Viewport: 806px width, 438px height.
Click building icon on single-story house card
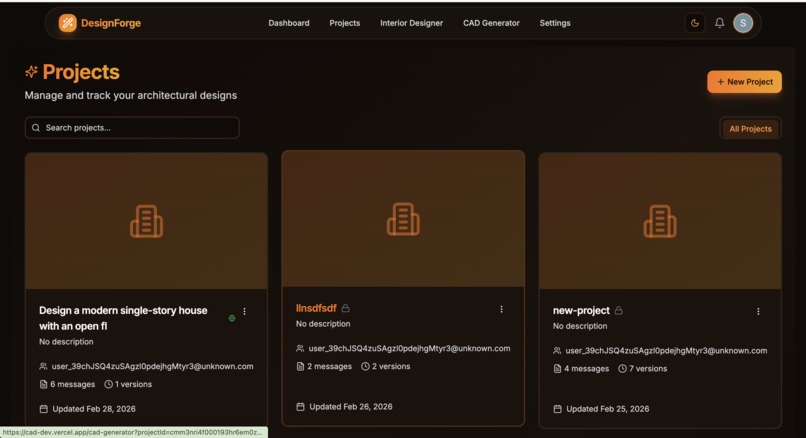coord(146,222)
